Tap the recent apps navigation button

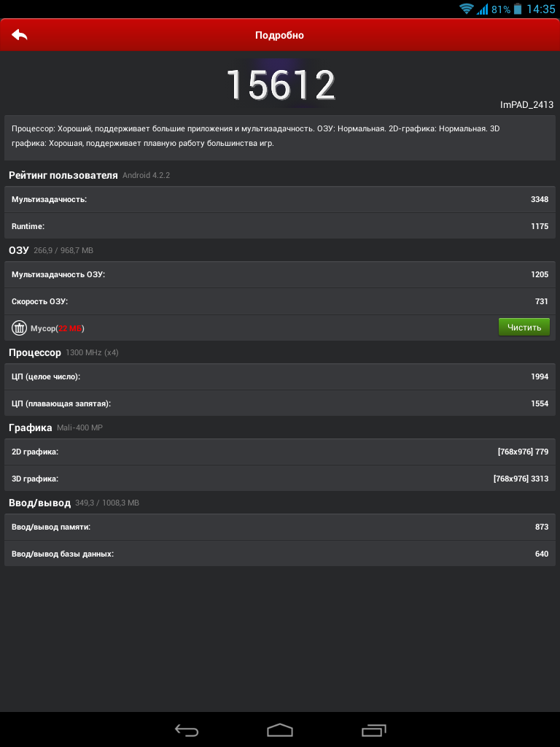374,729
